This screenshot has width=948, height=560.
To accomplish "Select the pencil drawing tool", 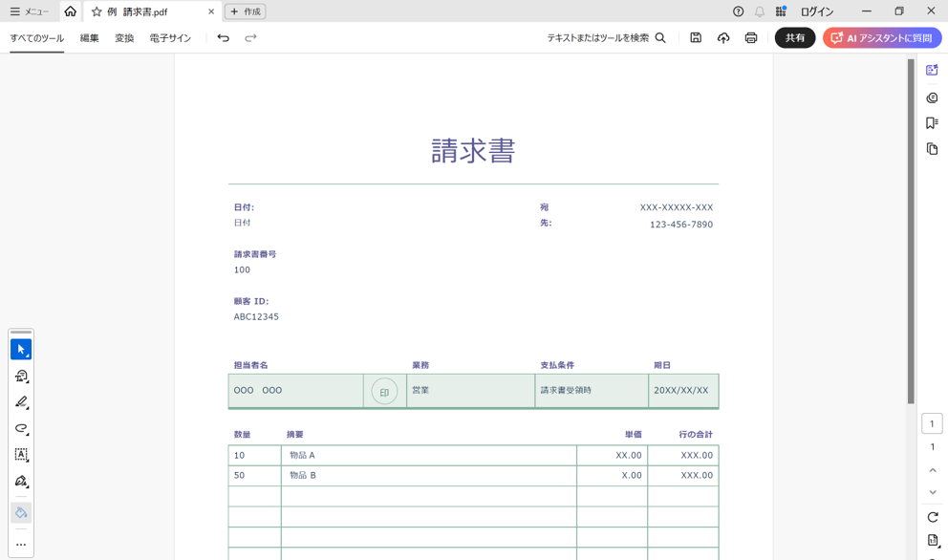I will 21,402.
